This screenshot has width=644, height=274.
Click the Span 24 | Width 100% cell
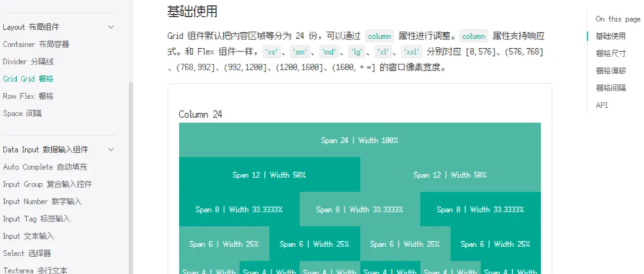[360, 141]
